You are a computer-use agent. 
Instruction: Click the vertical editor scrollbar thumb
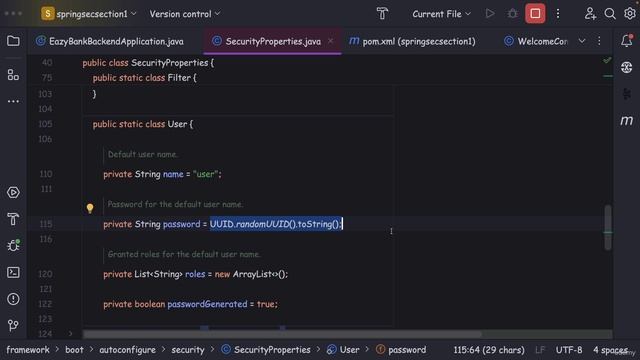[x=608, y=227]
